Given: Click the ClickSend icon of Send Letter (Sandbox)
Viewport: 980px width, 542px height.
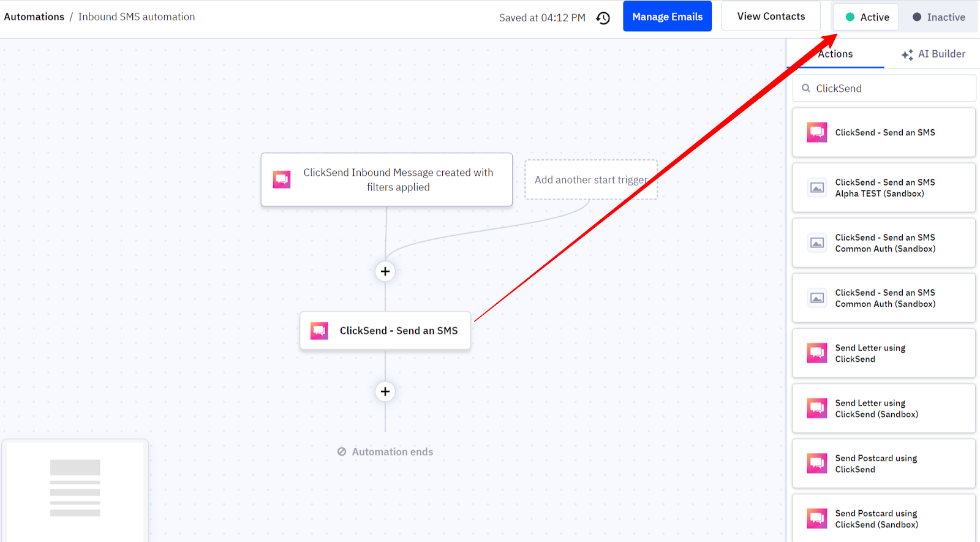Looking at the screenshot, I should pos(817,408).
